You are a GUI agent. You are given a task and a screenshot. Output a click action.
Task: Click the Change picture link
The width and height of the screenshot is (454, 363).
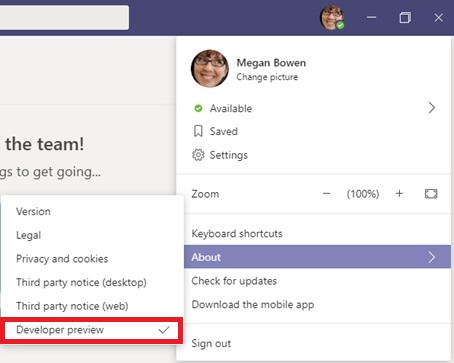267,77
